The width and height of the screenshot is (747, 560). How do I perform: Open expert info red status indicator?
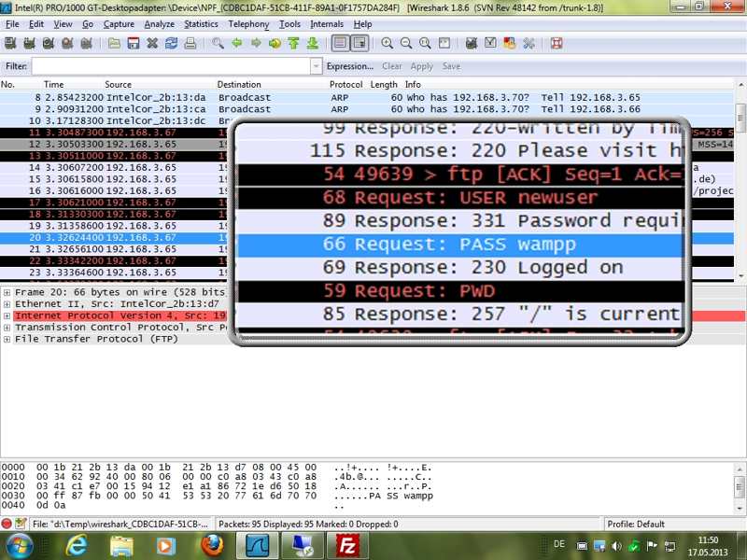click(x=7, y=524)
